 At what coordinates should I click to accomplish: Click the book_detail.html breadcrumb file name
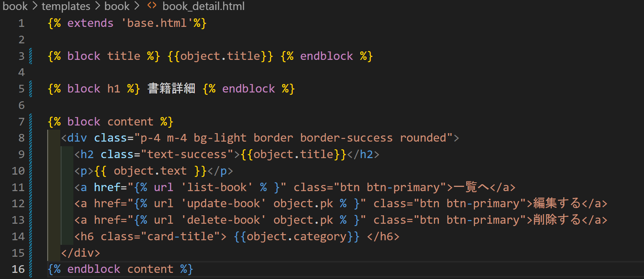(x=204, y=6)
